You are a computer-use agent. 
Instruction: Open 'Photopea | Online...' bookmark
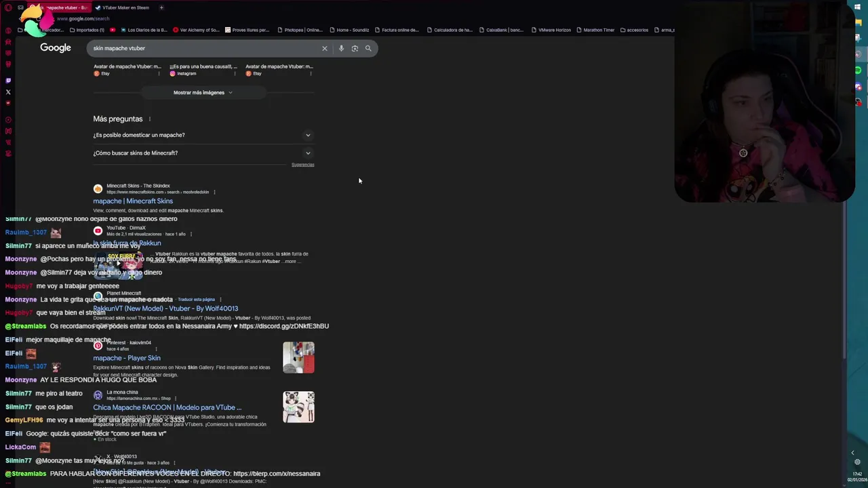click(x=299, y=30)
